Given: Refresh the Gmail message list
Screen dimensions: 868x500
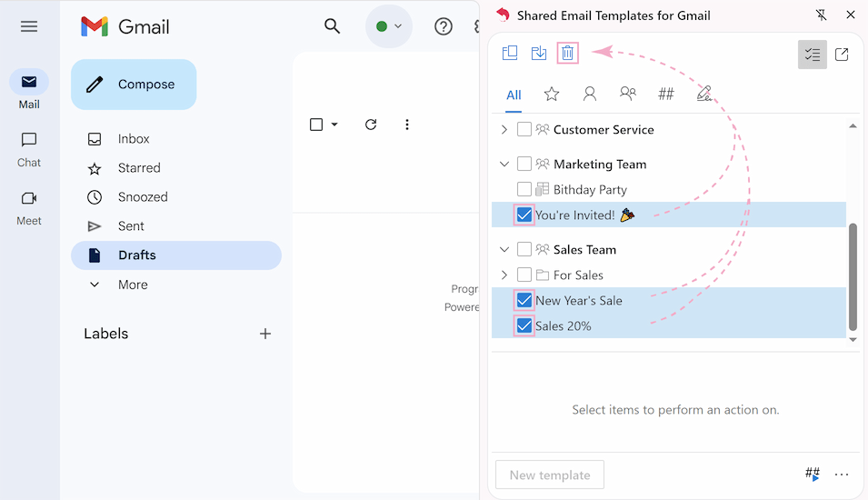Looking at the screenshot, I should [371, 125].
